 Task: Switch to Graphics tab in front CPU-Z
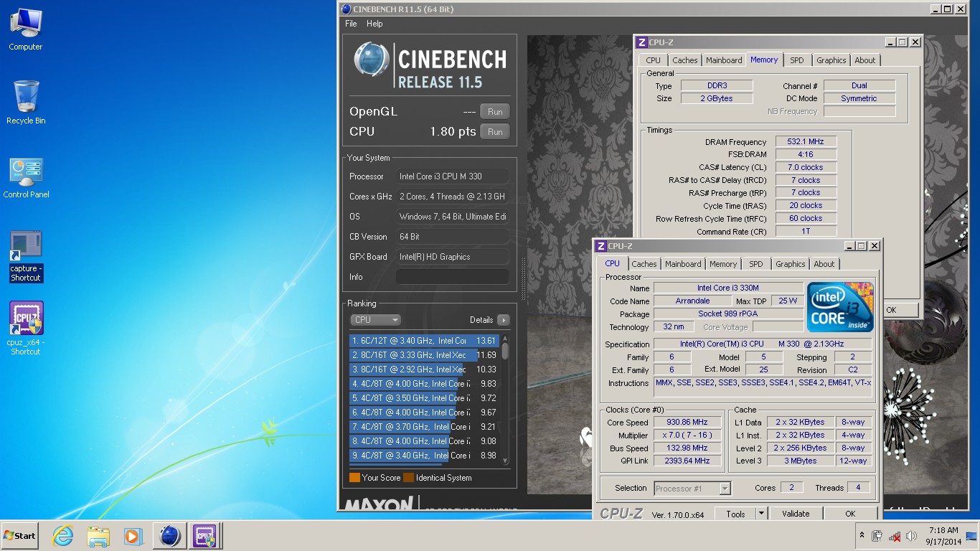click(791, 264)
